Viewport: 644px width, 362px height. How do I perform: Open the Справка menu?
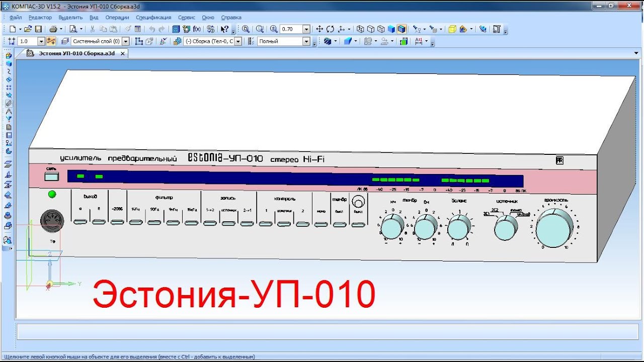click(x=231, y=17)
